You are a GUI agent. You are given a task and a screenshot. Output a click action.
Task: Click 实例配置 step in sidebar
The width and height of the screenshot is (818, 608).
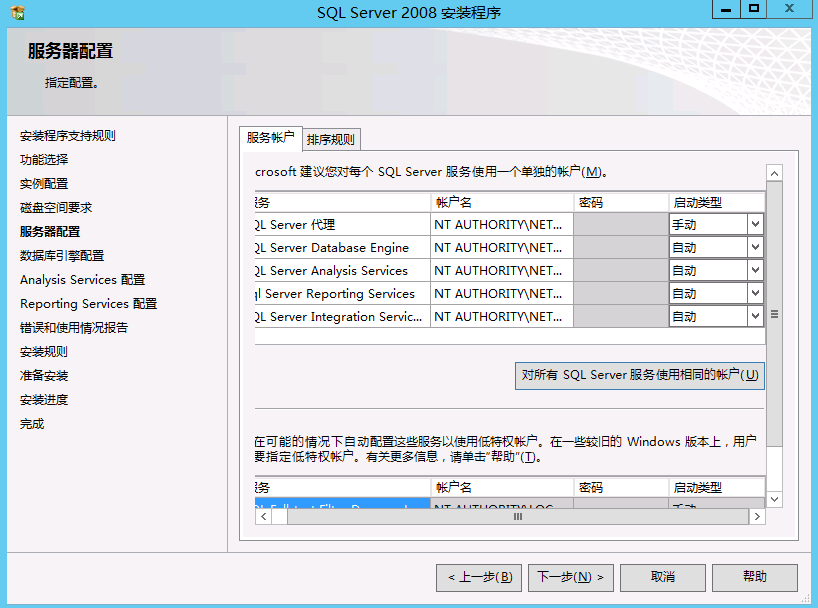(44, 184)
